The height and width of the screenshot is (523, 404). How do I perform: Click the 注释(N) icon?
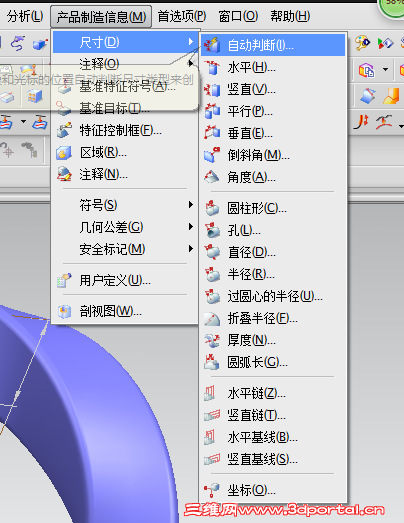(64, 174)
